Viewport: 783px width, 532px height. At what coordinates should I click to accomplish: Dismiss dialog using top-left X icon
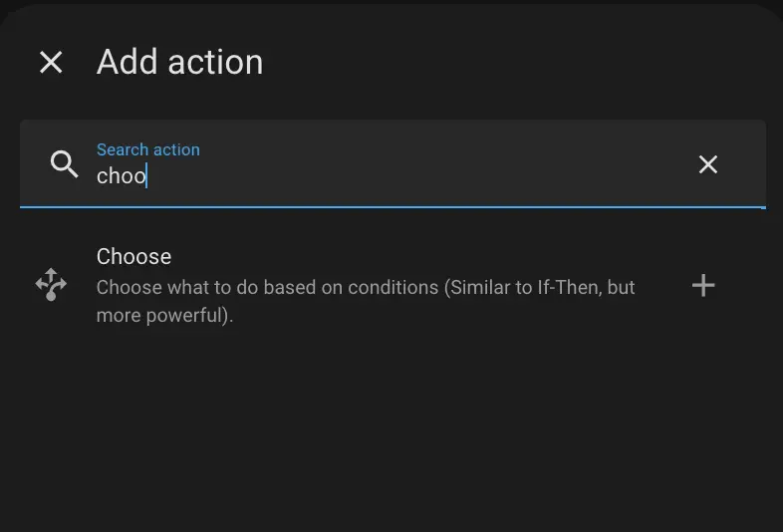[51, 63]
